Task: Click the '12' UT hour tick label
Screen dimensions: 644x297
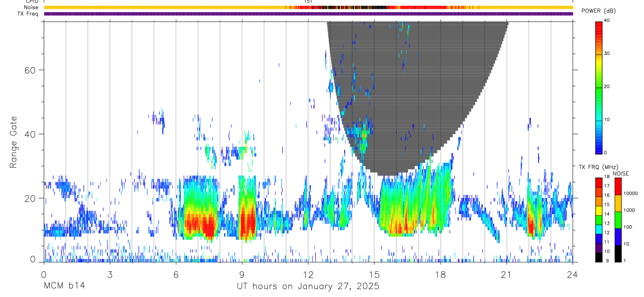Action: click(x=308, y=274)
